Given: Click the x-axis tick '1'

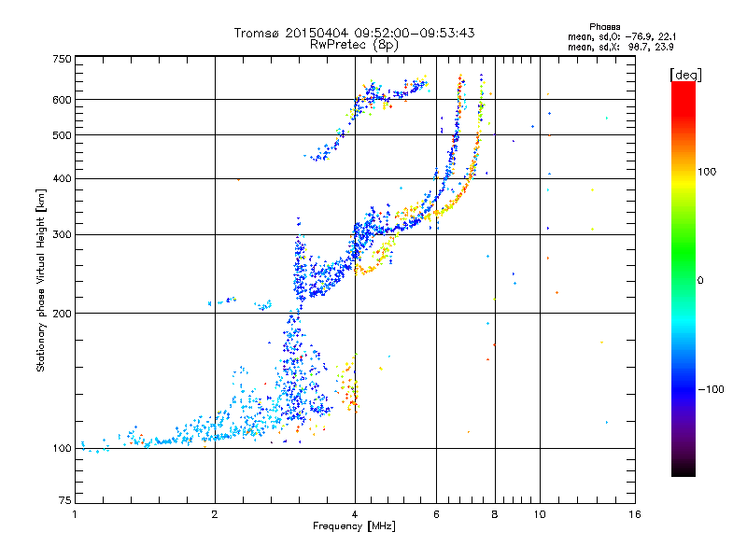Looking at the screenshot, I should point(75,514).
